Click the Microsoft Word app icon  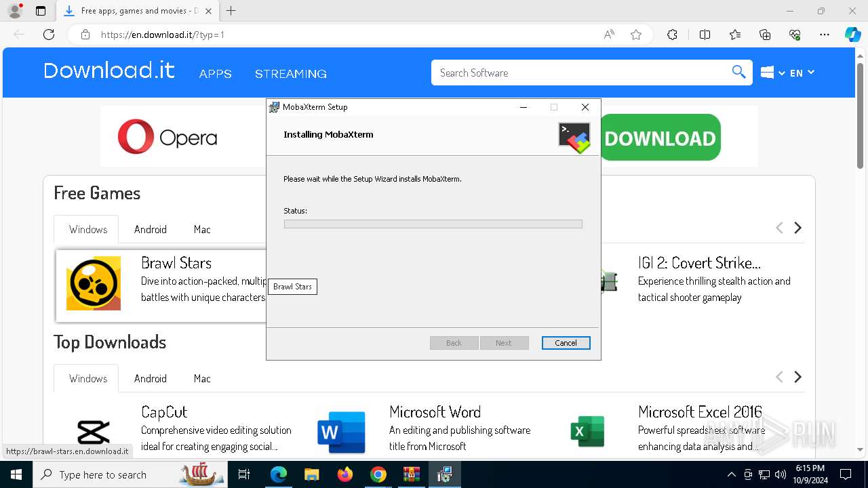tap(341, 432)
